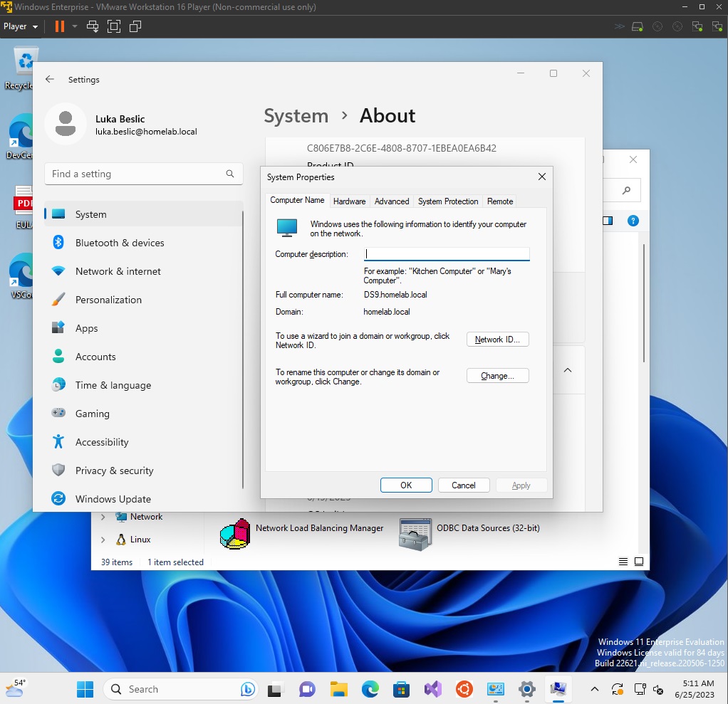Image resolution: width=728 pixels, height=704 pixels.
Task: Open Network & internet settings
Action: [x=143, y=271]
